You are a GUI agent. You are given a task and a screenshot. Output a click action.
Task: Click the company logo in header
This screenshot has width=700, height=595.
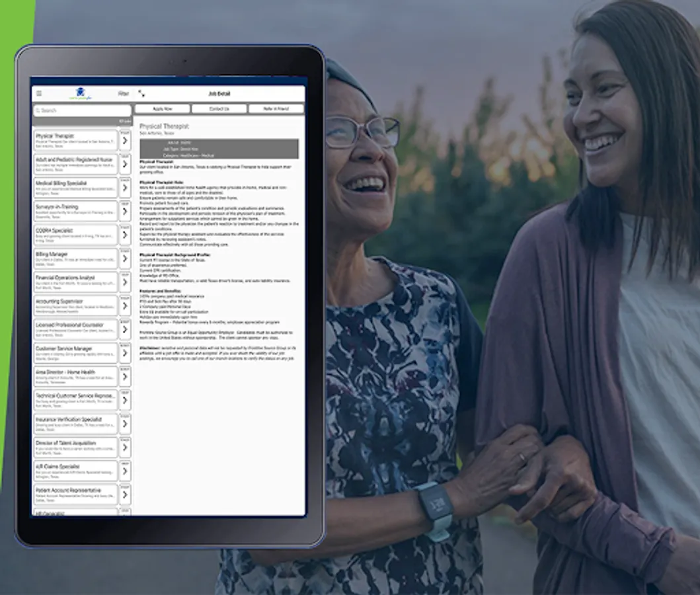click(x=81, y=93)
